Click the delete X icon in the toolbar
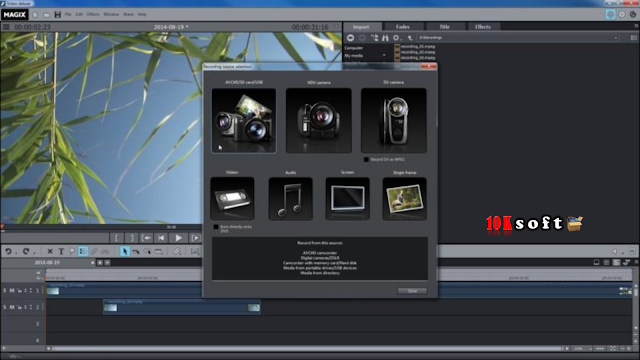The image size is (640, 360). click(x=50, y=251)
